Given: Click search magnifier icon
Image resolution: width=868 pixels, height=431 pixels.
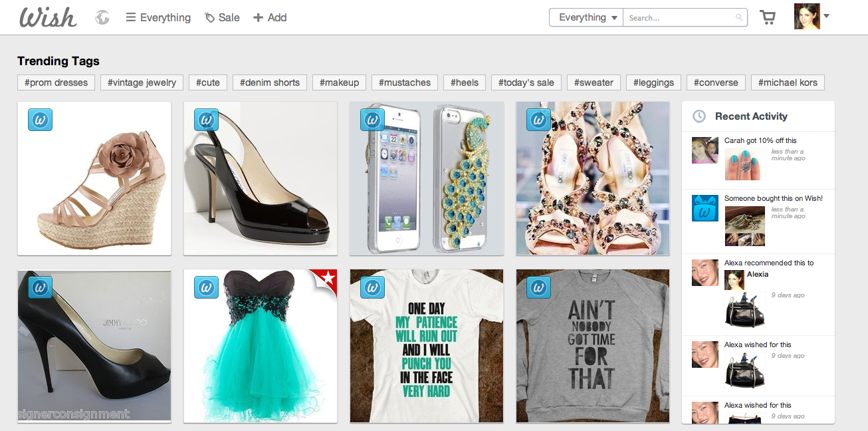Looking at the screenshot, I should coord(739,18).
